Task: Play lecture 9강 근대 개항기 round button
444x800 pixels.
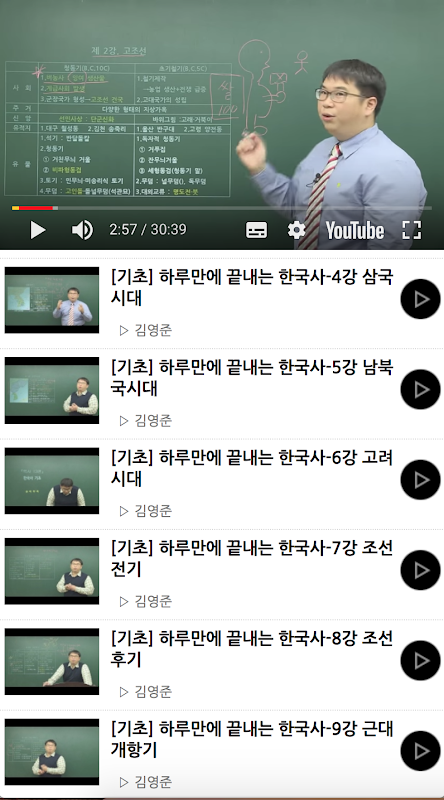Action: coord(420,751)
